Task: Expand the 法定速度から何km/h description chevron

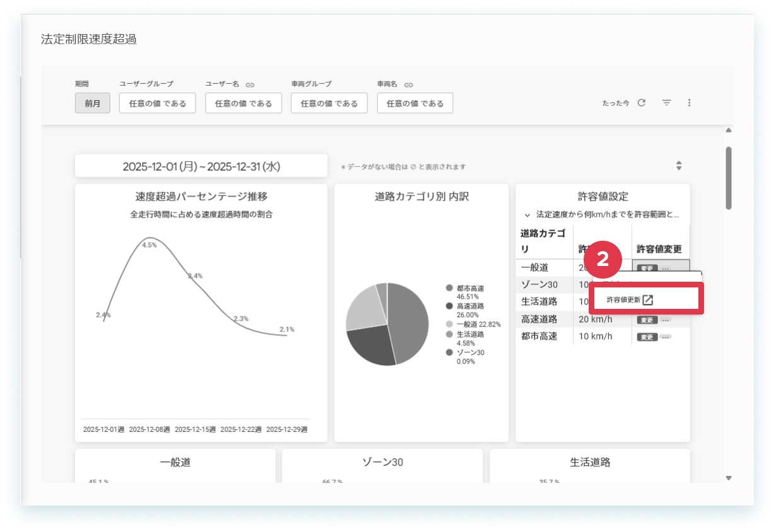Action: coord(527,215)
